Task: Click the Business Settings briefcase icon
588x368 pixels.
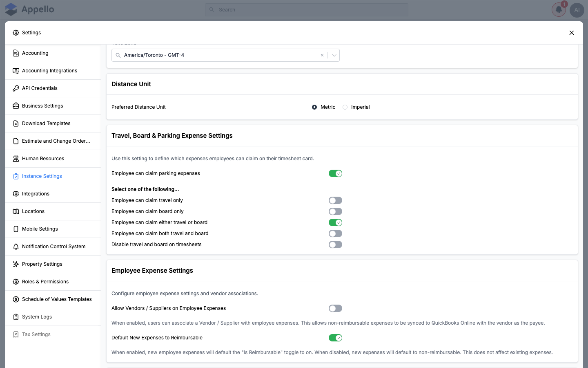Action: (16, 106)
